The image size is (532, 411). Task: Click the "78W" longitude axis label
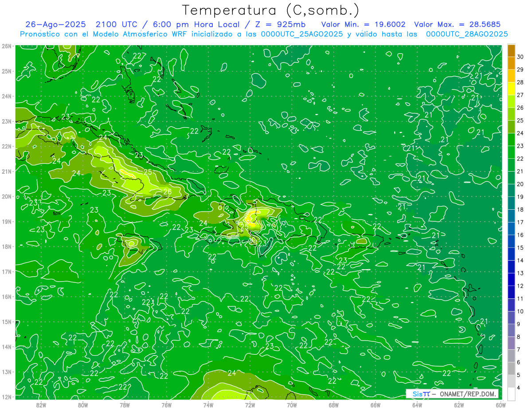pyautogui.click(x=125, y=405)
